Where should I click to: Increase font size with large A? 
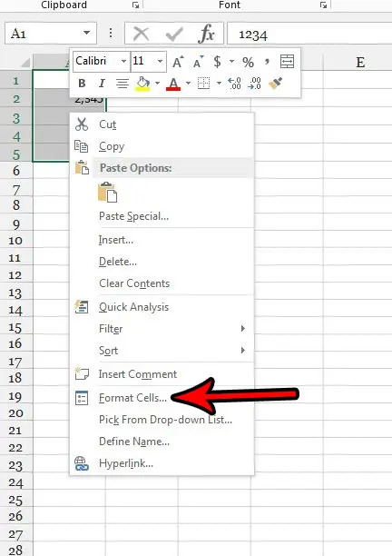tap(178, 62)
